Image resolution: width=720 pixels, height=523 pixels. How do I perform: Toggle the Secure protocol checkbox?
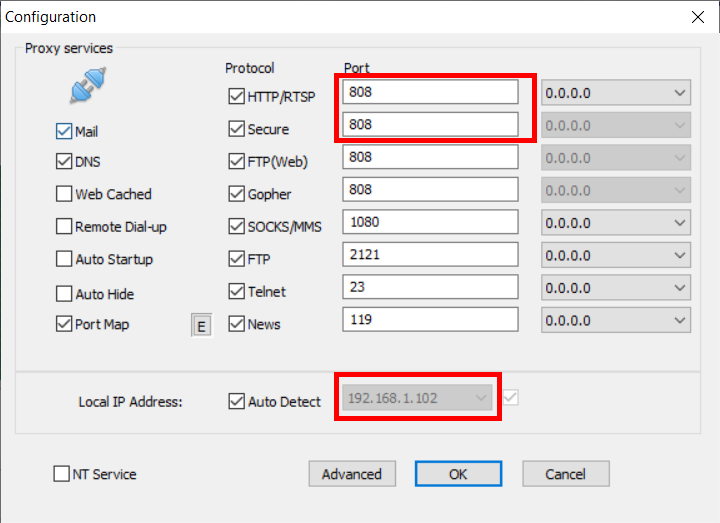click(236, 129)
